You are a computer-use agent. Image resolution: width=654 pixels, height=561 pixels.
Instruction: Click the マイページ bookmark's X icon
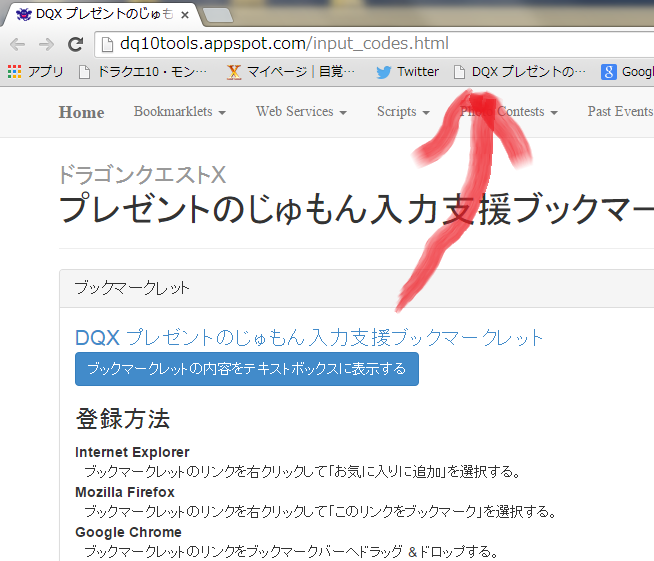pyautogui.click(x=234, y=72)
